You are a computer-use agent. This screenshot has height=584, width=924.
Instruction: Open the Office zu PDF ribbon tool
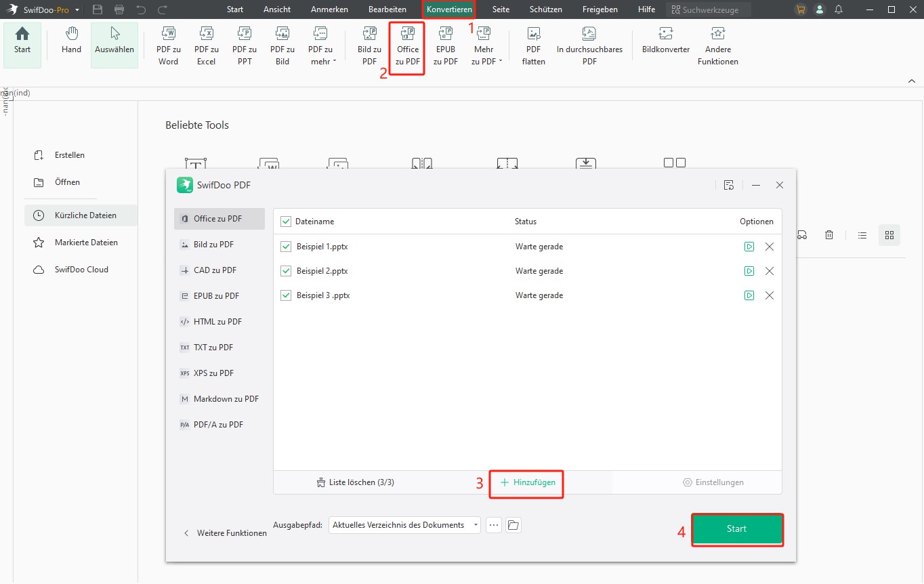(x=408, y=46)
